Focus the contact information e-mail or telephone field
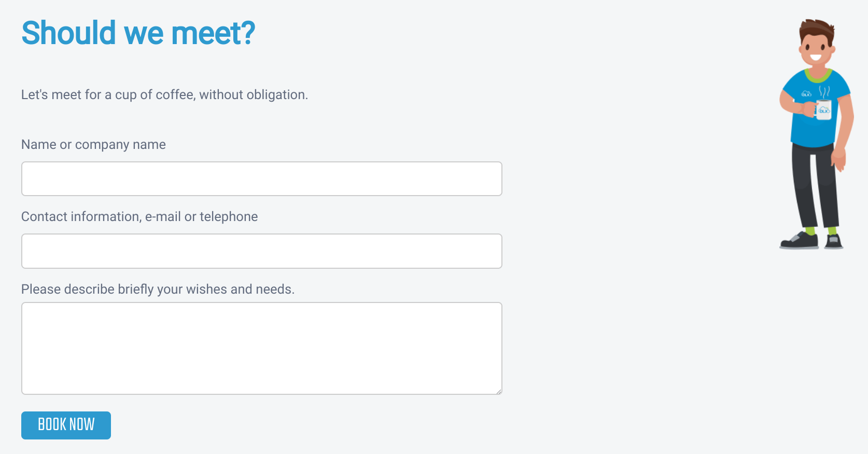868x454 pixels. (261, 251)
